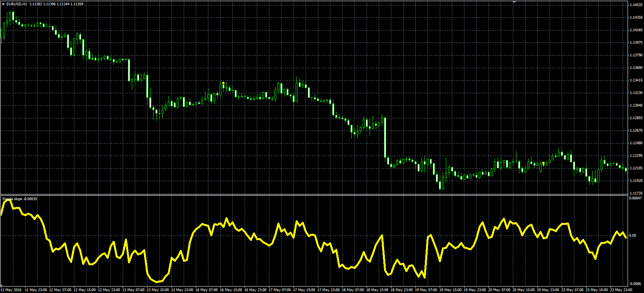Click price scale label 1.13600
Viewport: 644px width, 293px height.
tap(636, 68)
